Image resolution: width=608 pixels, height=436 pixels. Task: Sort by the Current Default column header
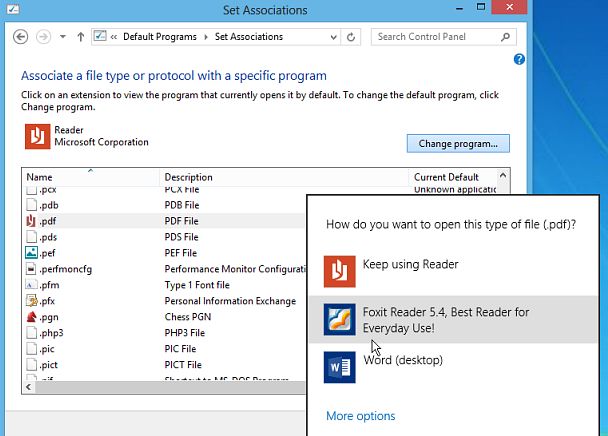click(453, 177)
